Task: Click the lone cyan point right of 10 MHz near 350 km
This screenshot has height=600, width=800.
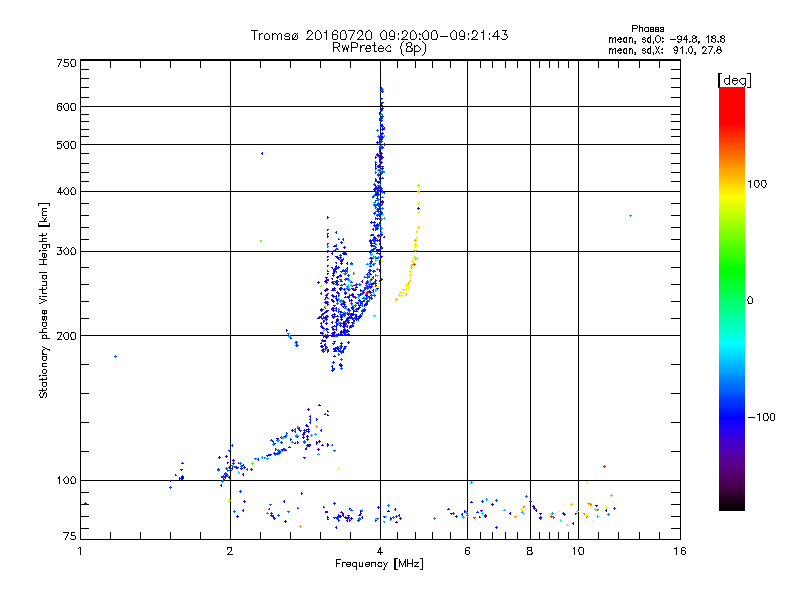Action: point(631,216)
